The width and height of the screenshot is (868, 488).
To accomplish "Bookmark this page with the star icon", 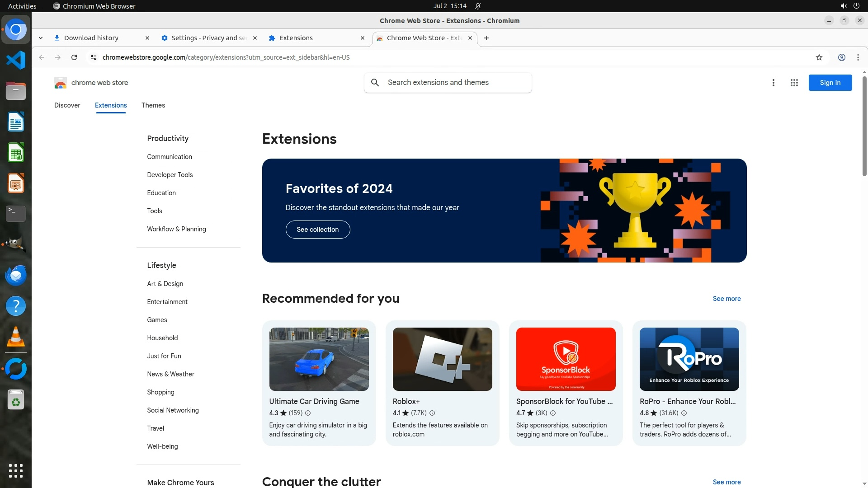I will click(x=819, y=57).
